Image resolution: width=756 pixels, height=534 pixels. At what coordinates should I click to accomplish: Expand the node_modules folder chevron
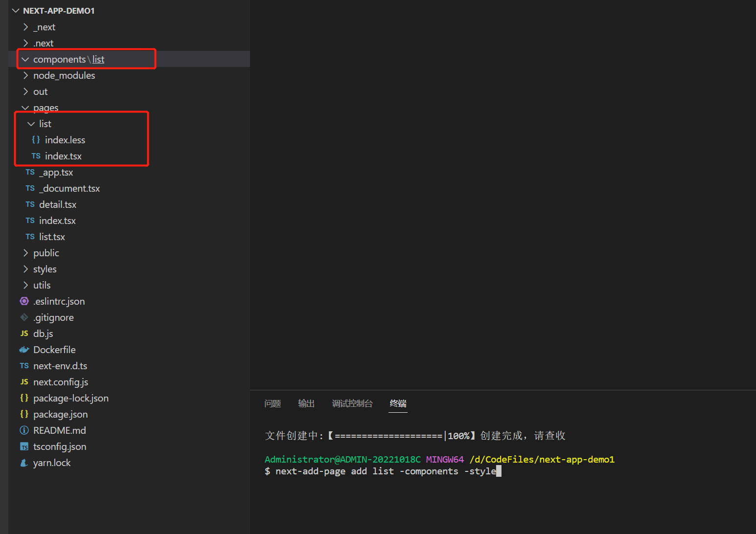[26, 75]
